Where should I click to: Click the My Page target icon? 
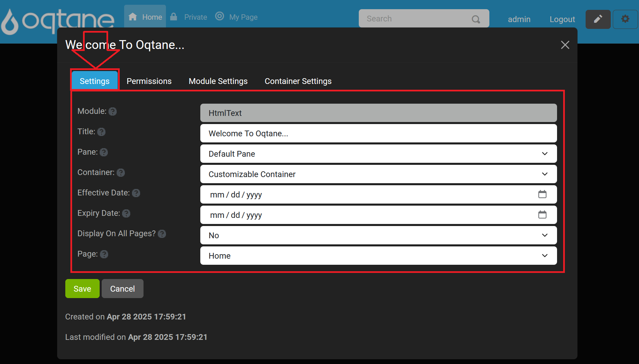pos(220,16)
